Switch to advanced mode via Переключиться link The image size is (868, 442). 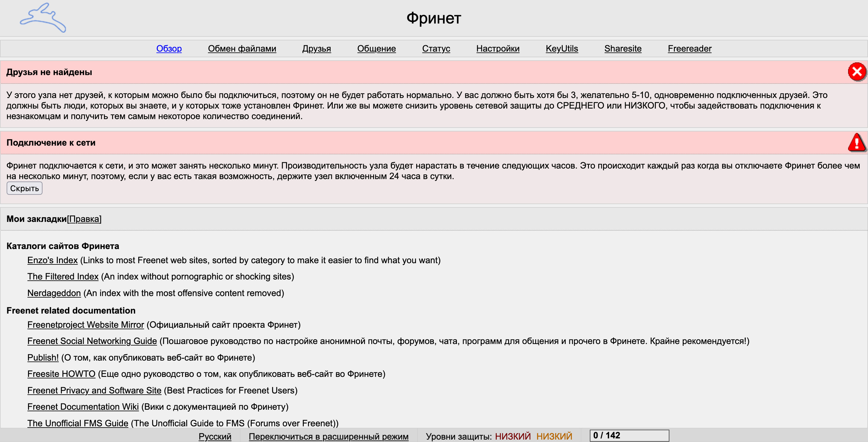click(x=329, y=436)
